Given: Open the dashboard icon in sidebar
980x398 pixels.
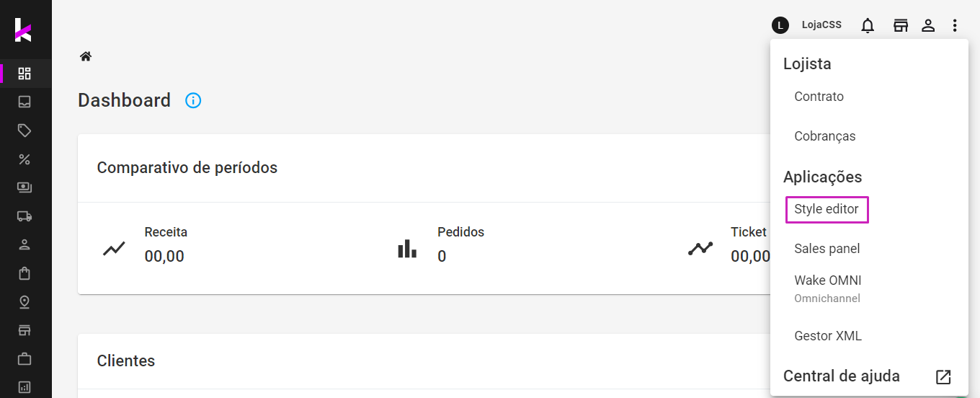Looking at the screenshot, I should click(x=24, y=74).
